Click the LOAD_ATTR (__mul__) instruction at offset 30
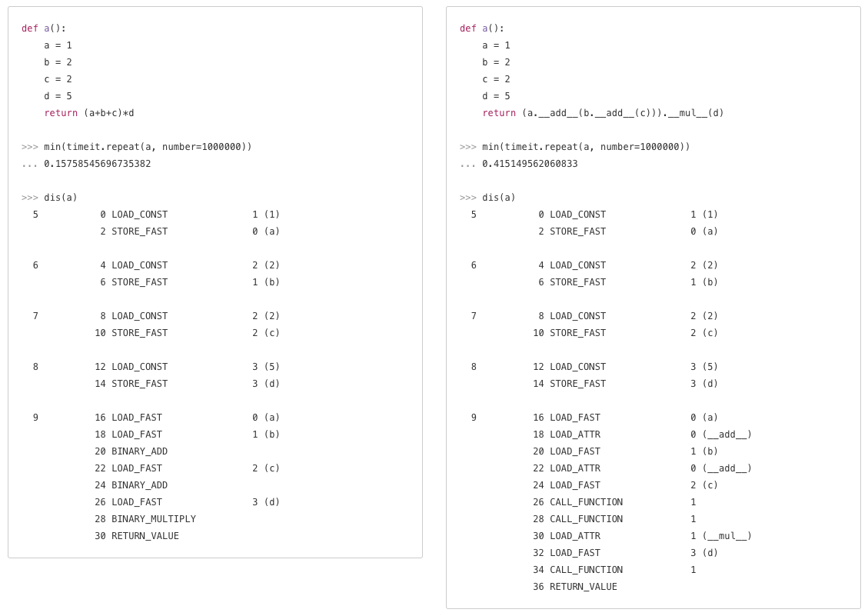 [642, 536]
